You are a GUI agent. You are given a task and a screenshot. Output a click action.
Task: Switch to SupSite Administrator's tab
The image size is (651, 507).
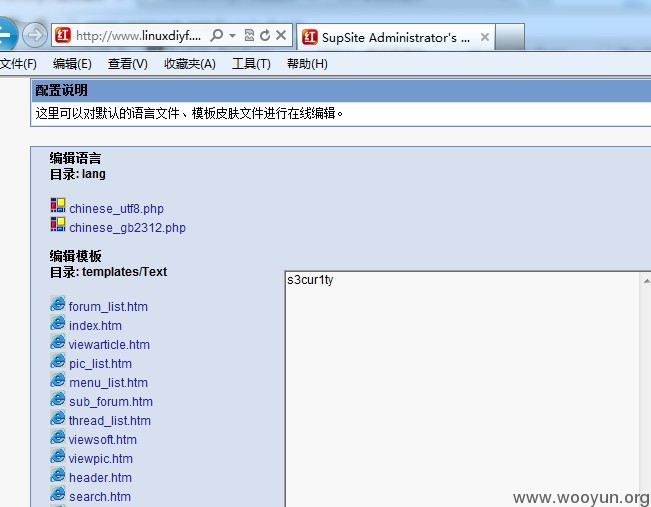point(396,37)
